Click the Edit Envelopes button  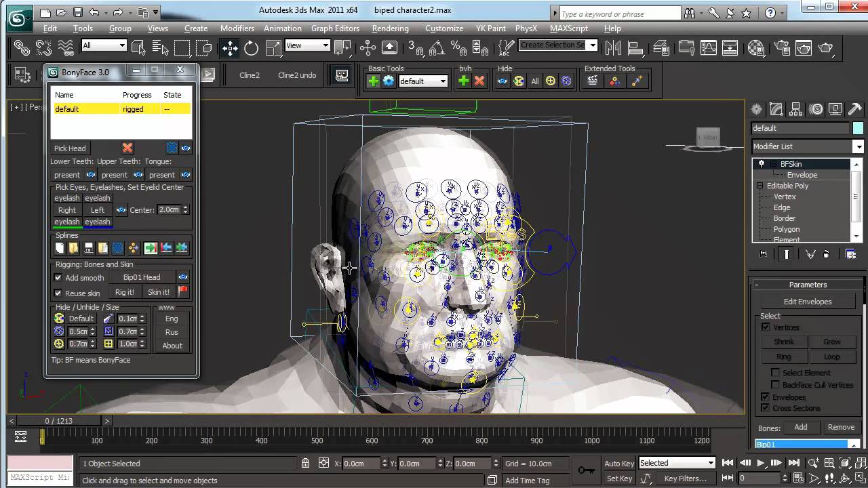tap(807, 302)
